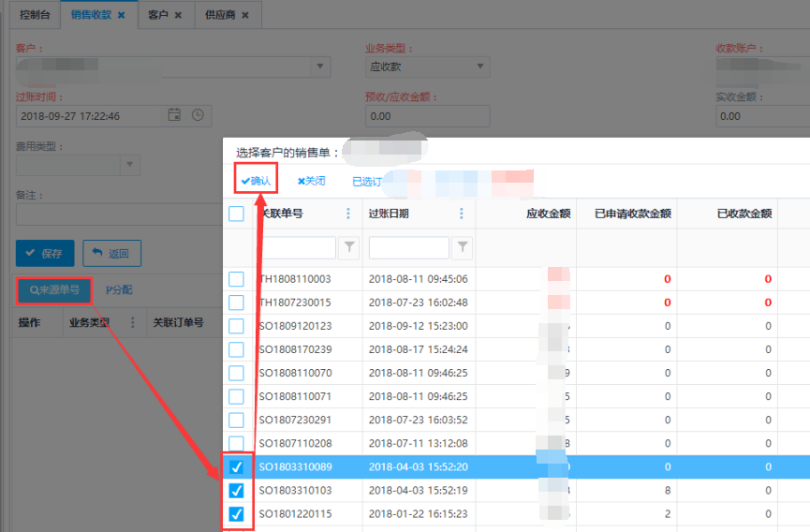Uncheck the box for order SO1803310103
This screenshot has width=810, height=532.
tap(236, 490)
